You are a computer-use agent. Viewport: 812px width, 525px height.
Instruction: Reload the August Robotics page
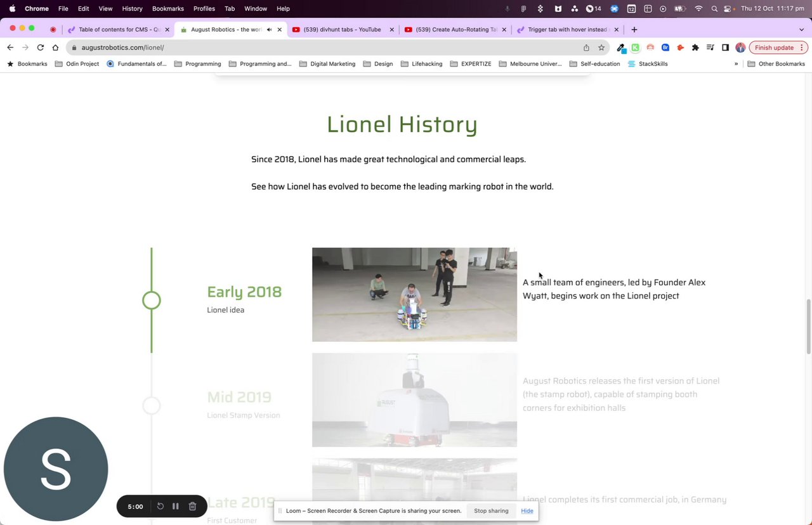pyautogui.click(x=41, y=48)
